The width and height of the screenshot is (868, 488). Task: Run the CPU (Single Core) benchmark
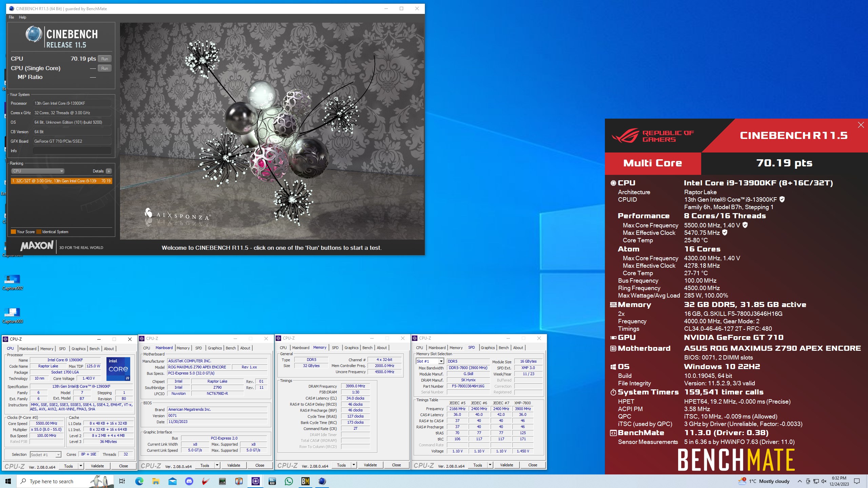point(105,68)
